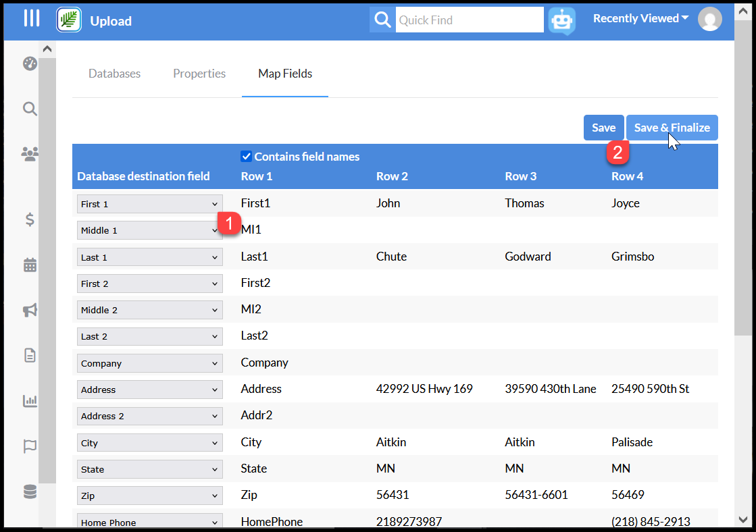Click the page scroll-up arrow at right
756x532 pixels.
coord(743,11)
